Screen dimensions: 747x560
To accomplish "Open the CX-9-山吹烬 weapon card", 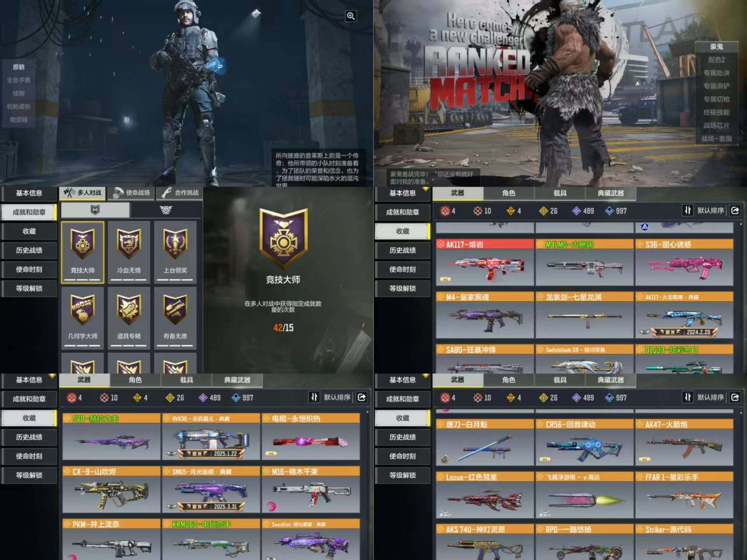I will [x=111, y=490].
